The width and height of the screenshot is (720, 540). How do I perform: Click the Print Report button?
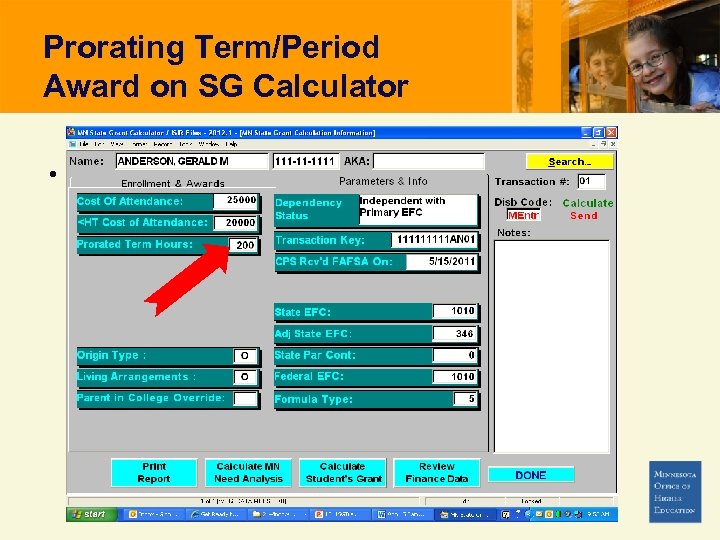point(154,472)
